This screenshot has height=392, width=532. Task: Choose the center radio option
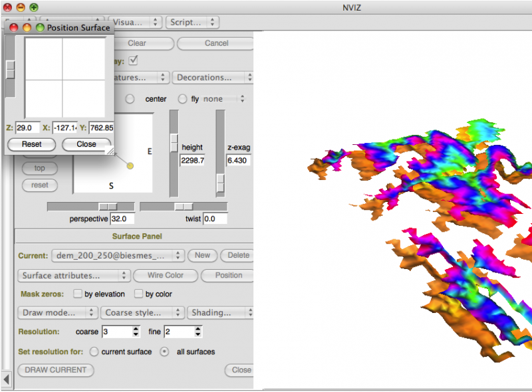[x=130, y=99]
